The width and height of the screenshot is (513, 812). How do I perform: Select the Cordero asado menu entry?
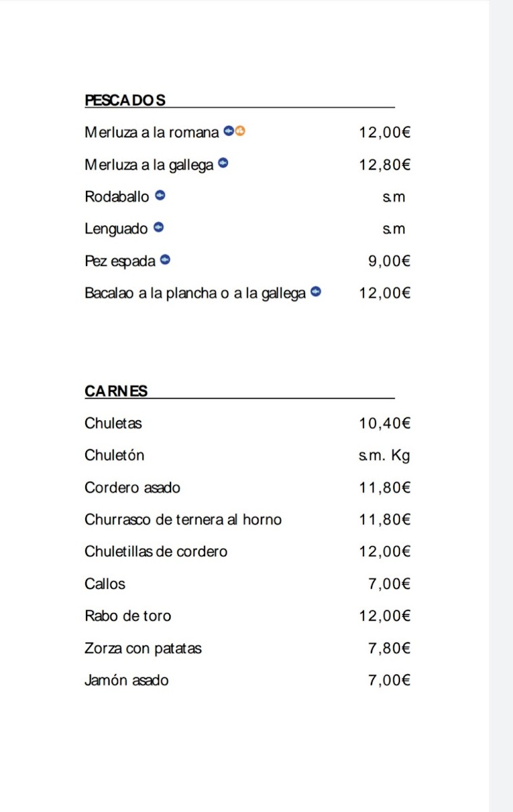pos(133,488)
